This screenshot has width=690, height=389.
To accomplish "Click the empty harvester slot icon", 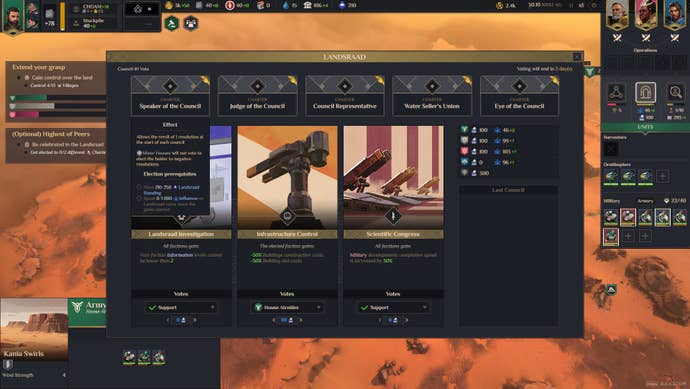I will click(x=611, y=149).
